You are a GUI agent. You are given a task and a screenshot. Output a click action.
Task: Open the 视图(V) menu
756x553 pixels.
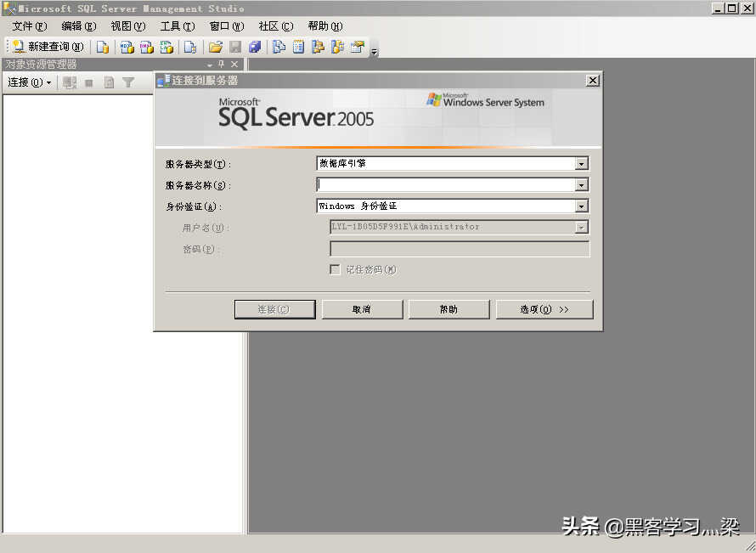127,26
